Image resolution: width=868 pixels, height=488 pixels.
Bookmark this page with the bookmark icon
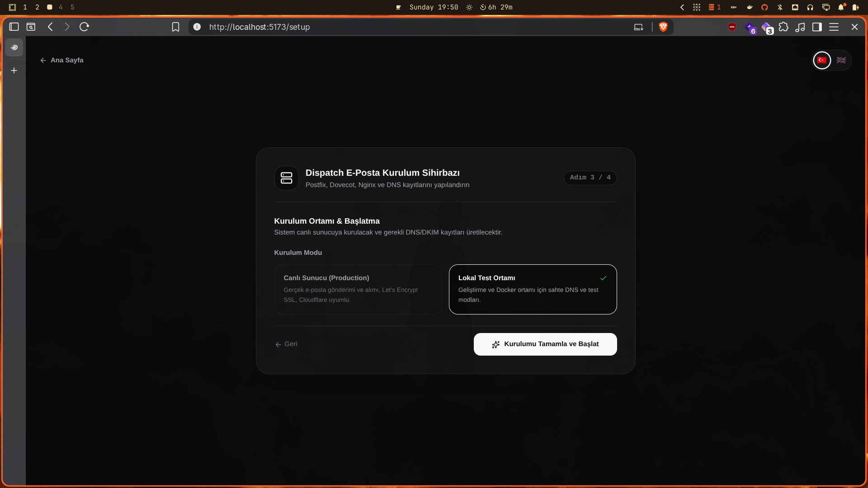[x=176, y=27]
